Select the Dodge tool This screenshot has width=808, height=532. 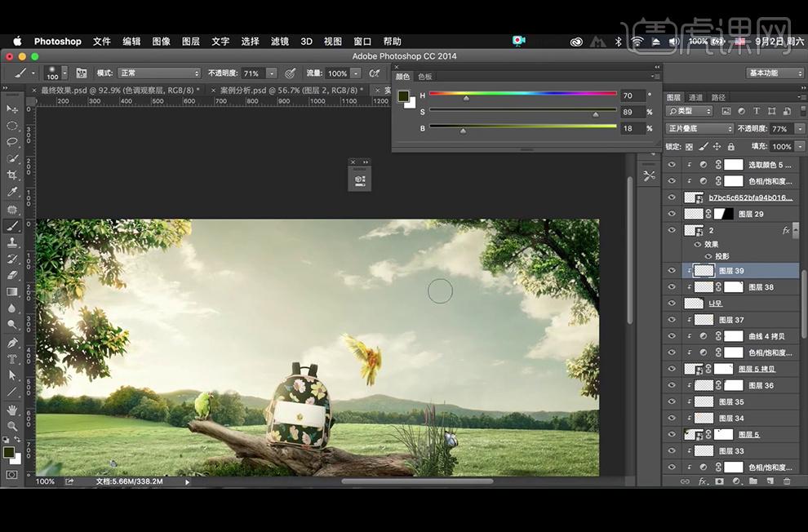pyautogui.click(x=12, y=325)
